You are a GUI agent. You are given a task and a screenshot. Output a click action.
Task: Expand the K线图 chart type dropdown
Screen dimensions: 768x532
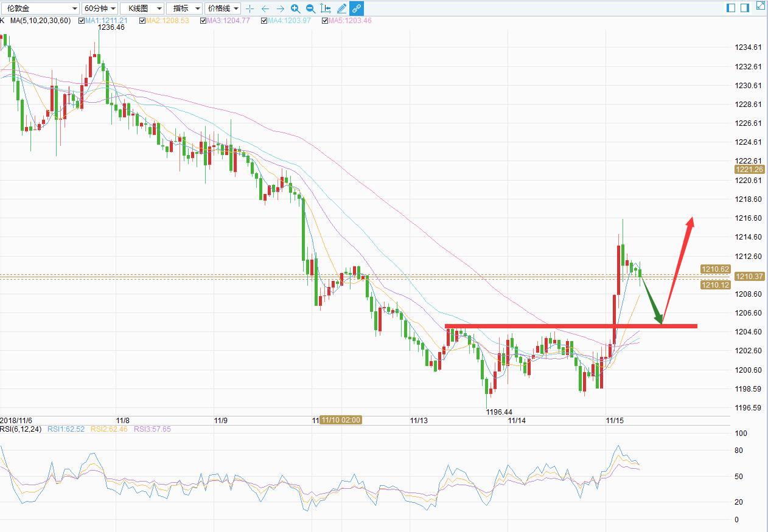(x=142, y=9)
